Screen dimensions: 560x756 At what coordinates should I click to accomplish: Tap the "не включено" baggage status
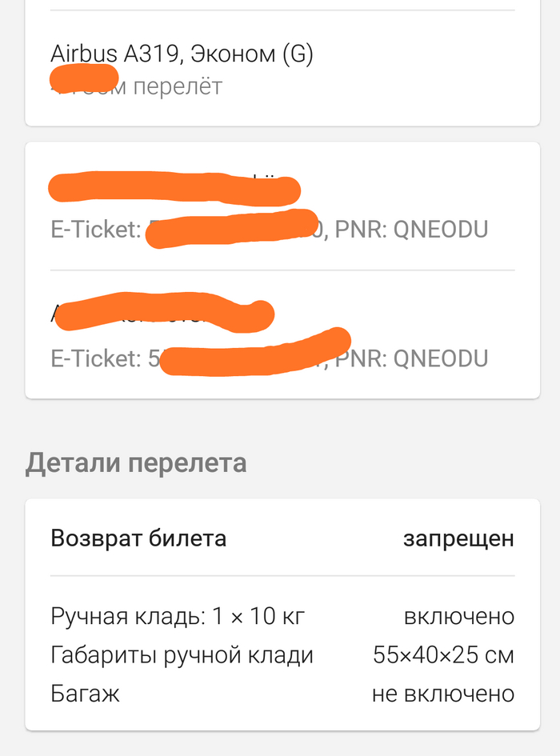(442, 694)
